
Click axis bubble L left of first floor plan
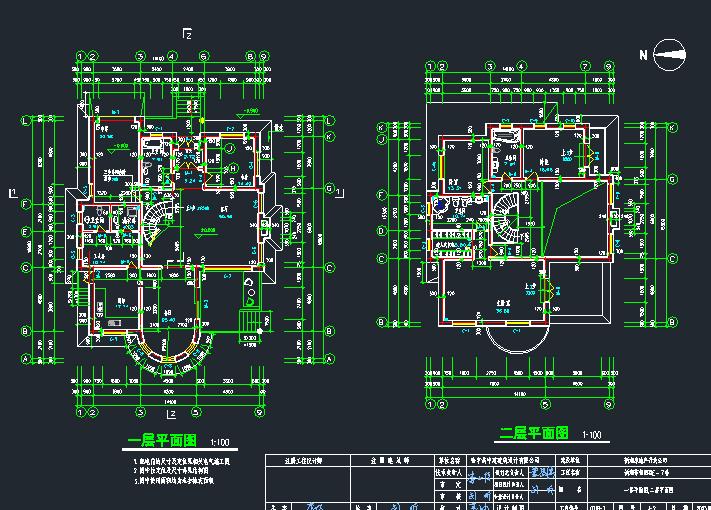tap(26, 120)
